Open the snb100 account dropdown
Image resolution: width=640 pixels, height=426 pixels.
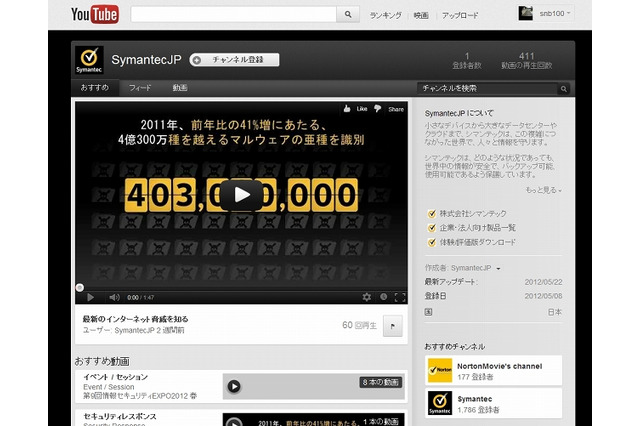(x=555, y=13)
